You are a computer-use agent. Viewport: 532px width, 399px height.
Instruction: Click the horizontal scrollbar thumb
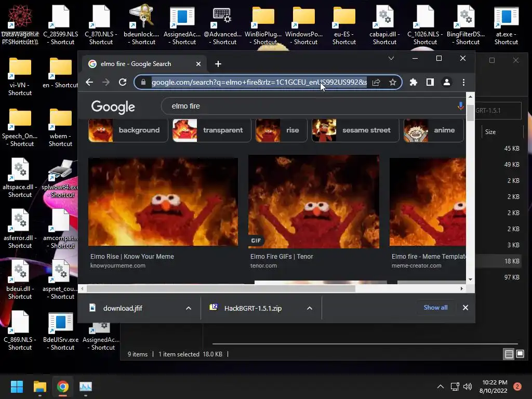221,289
